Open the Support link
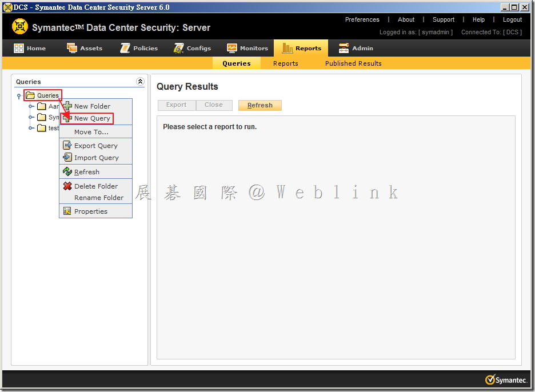 pos(443,19)
